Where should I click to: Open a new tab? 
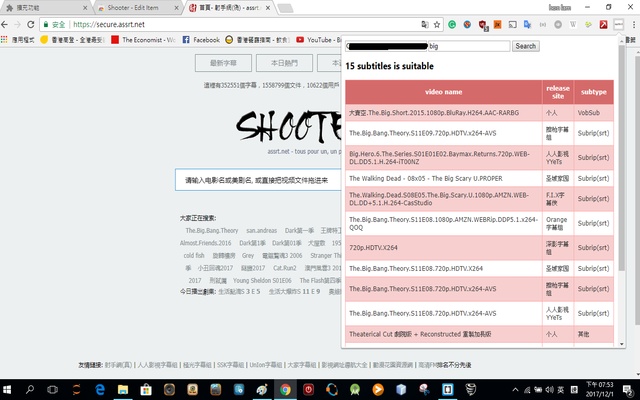coord(285,8)
